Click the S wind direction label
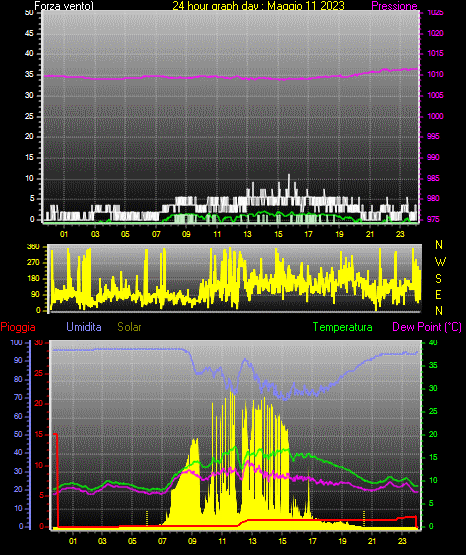This screenshot has width=466, height=555. click(x=439, y=279)
